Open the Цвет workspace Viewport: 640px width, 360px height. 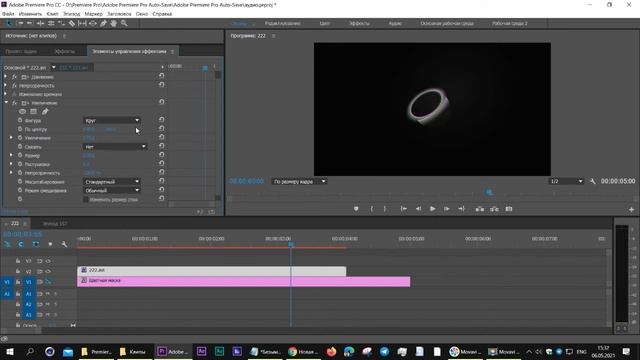pyautogui.click(x=325, y=24)
